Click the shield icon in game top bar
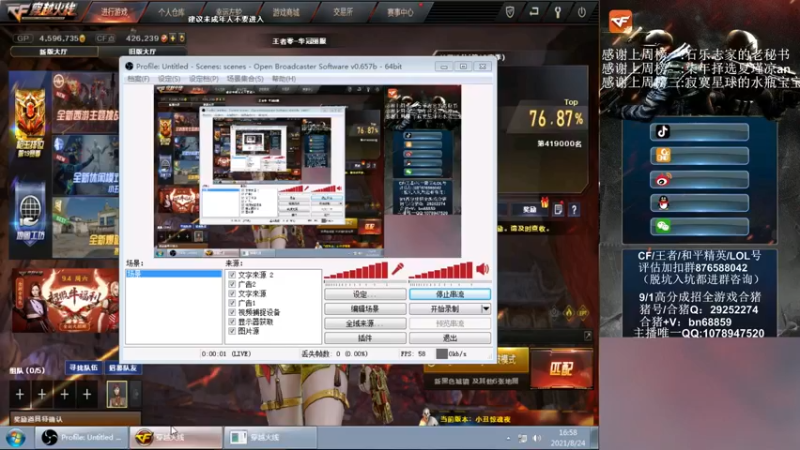This screenshot has width=800, height=450. [x=510, y=12]
